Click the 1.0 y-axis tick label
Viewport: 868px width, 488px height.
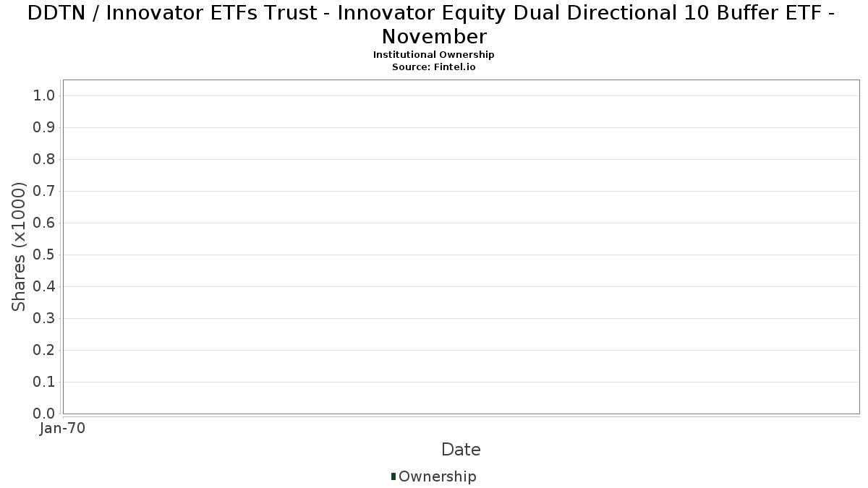point(45,95)
